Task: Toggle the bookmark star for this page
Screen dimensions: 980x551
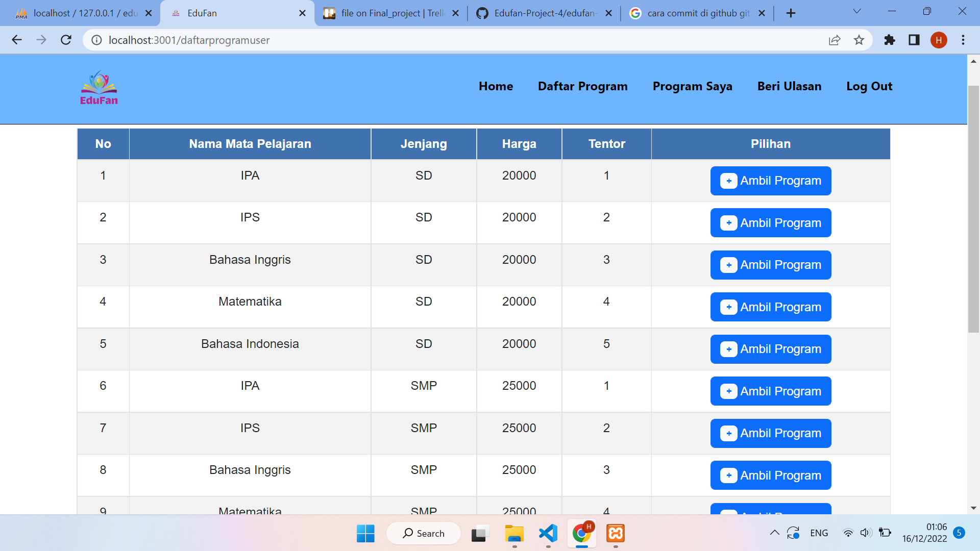Action: pos(859,40)
